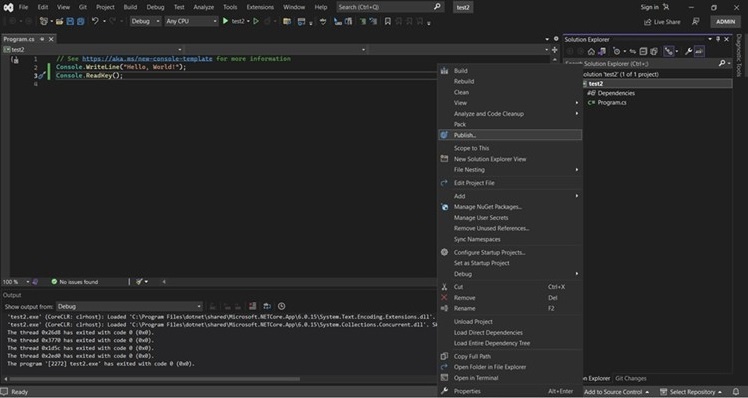Click the ADMIN badge button

[725, 21]
